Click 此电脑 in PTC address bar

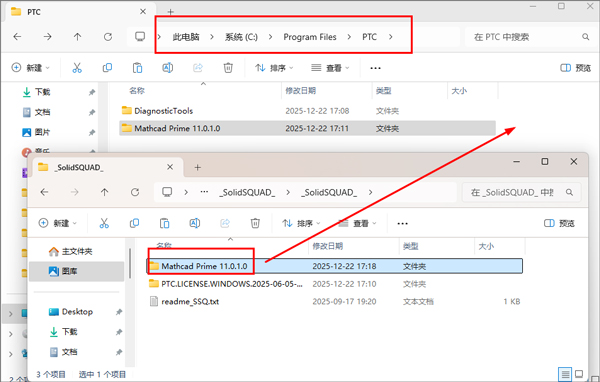[186, 37]
